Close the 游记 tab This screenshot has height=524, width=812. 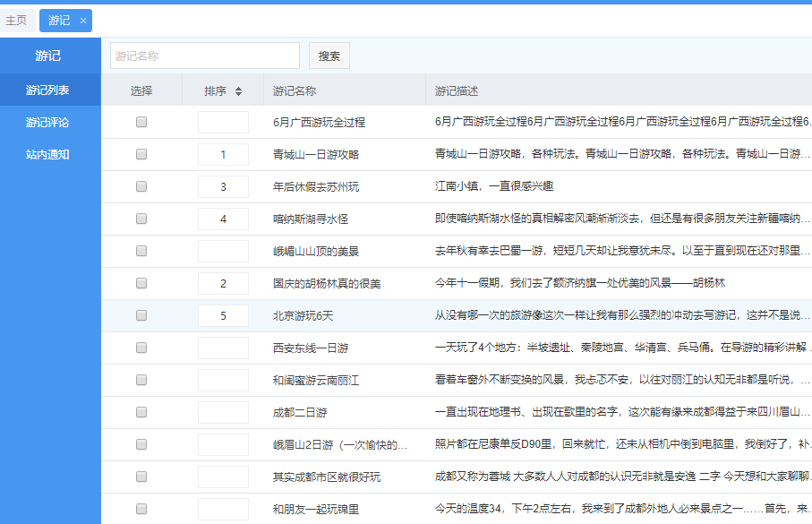coord(83,21)
